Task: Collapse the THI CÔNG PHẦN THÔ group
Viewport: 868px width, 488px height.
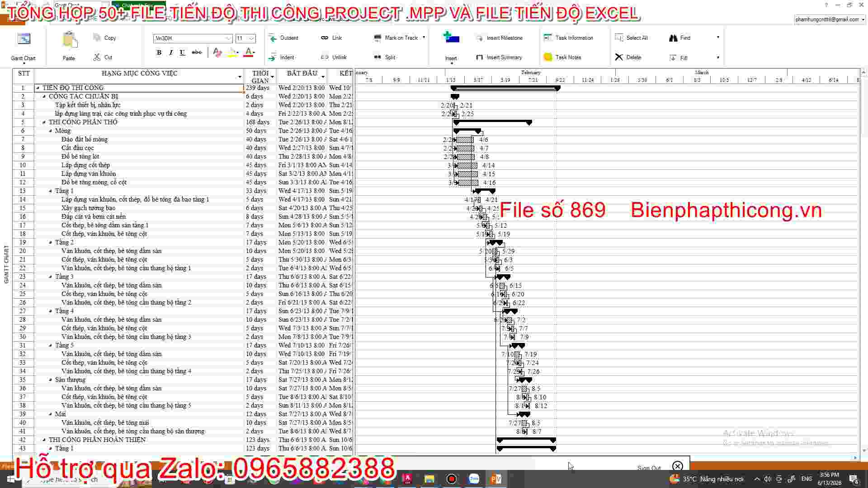Action: 44,122
